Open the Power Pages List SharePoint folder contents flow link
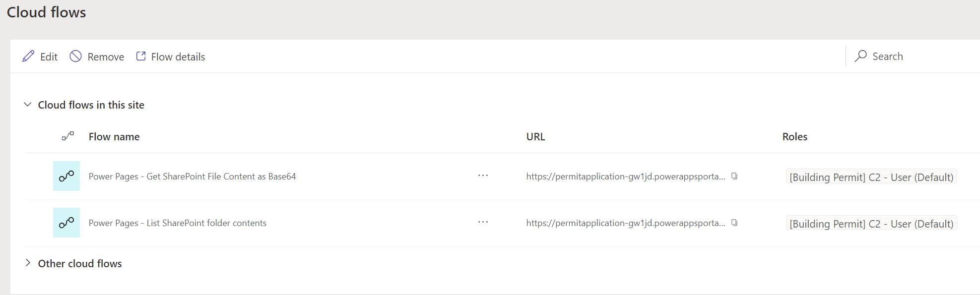 coord(177,223)
